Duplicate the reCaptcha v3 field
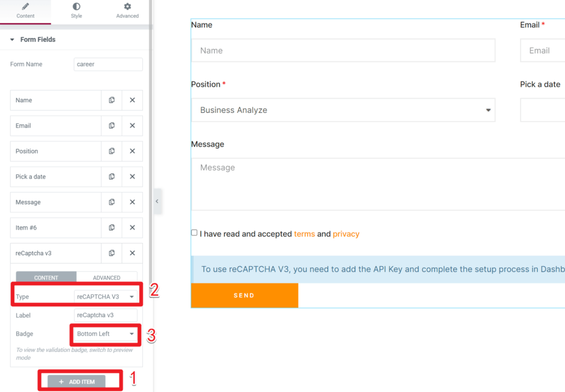565x392 pixels. click(112, 253)
